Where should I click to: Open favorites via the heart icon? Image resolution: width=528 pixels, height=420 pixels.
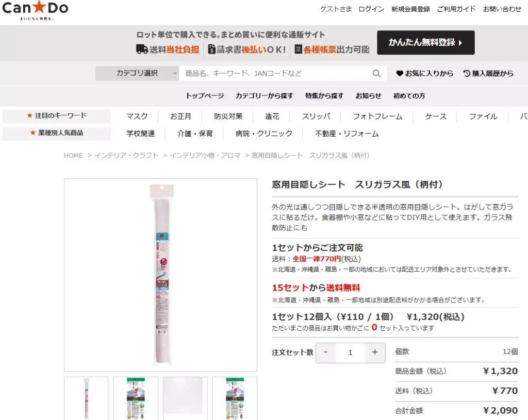pyautogui.click(x=400, y=74)
